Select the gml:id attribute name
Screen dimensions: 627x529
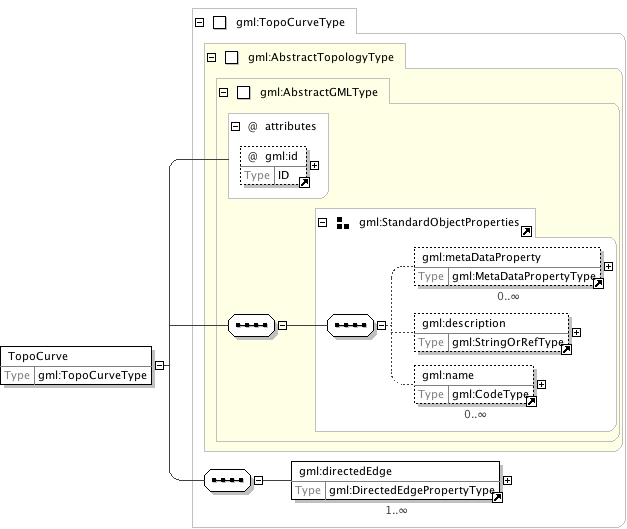coord(281,156)
